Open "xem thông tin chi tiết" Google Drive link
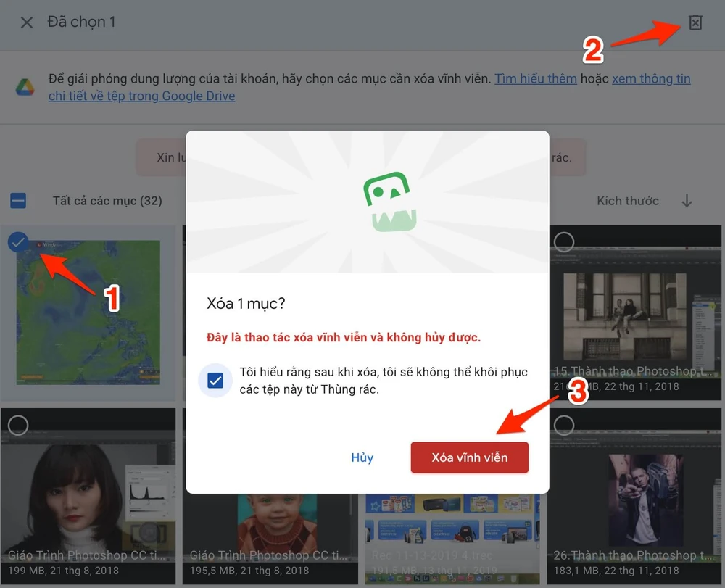This screenshot has height=588, width=725. pos(651,79)
